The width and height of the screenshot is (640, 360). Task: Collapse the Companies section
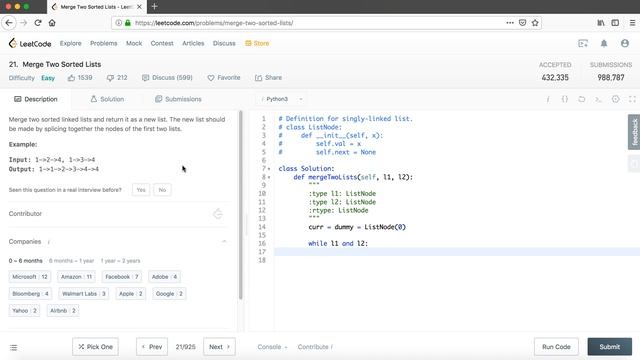(224, 242)
